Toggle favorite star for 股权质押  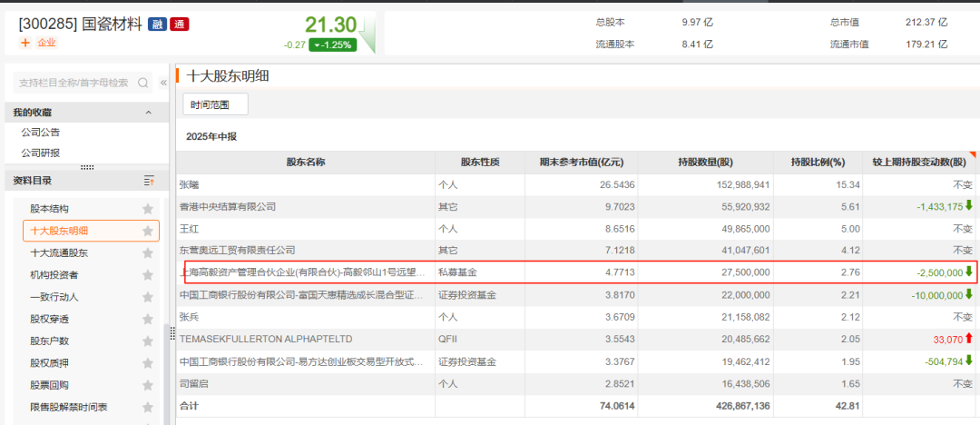pyautogui.click(x=148, y=363)
